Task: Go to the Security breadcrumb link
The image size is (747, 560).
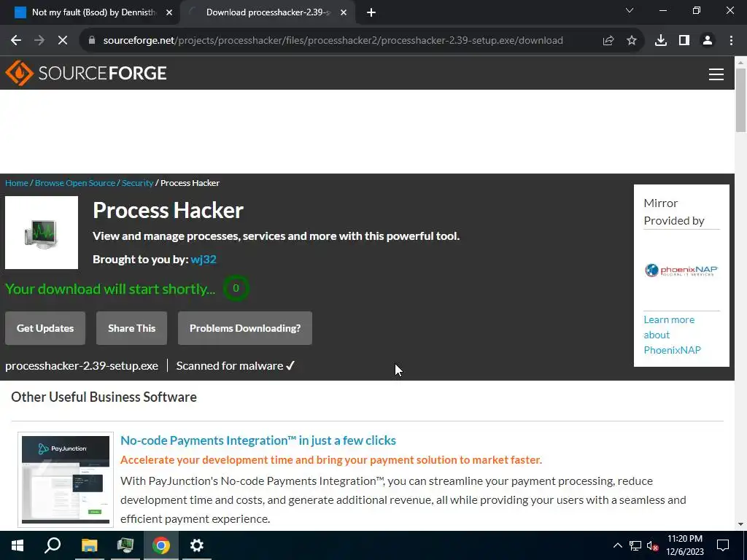Action: [x=137, y=183]
